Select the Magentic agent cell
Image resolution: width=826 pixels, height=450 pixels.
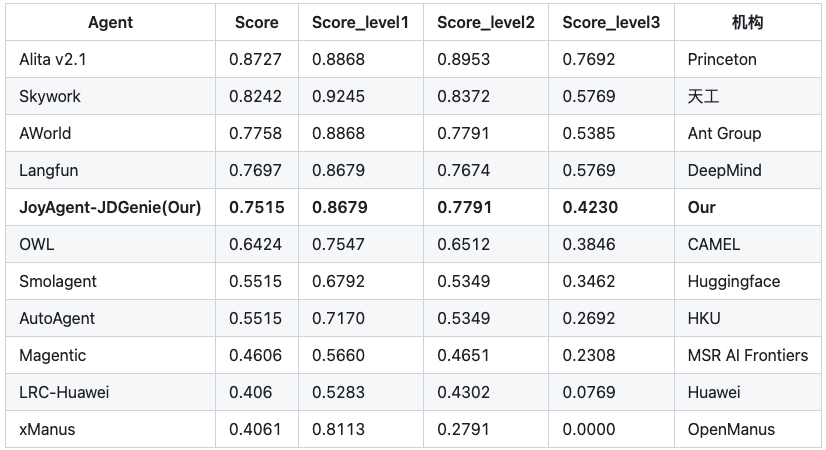click(x=110, y=355)
